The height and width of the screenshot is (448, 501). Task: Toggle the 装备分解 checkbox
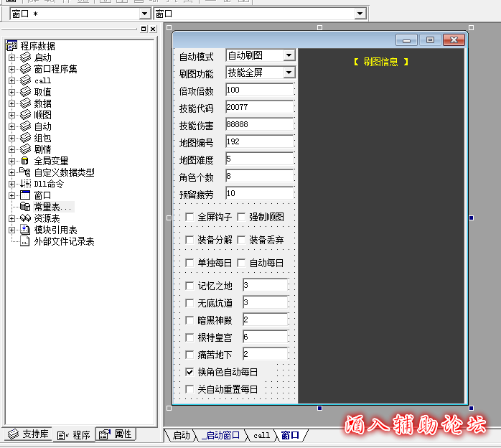pos(189,240)
